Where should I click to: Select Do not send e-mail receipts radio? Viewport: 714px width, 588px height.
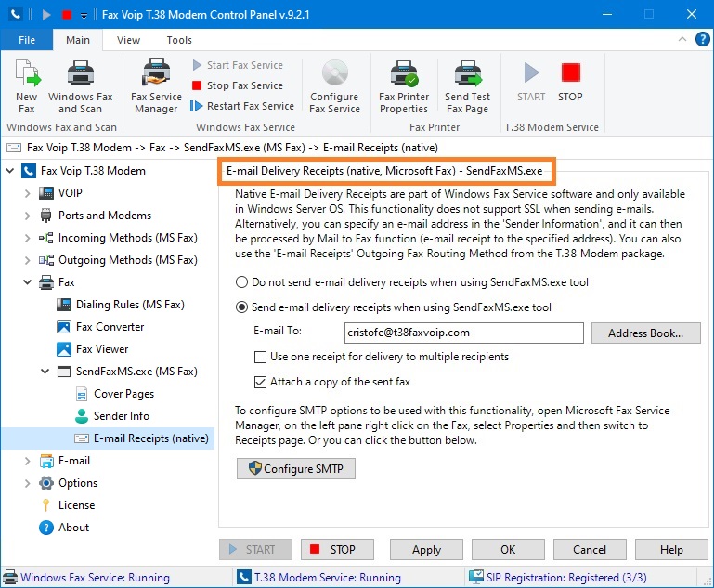(241, 282)
